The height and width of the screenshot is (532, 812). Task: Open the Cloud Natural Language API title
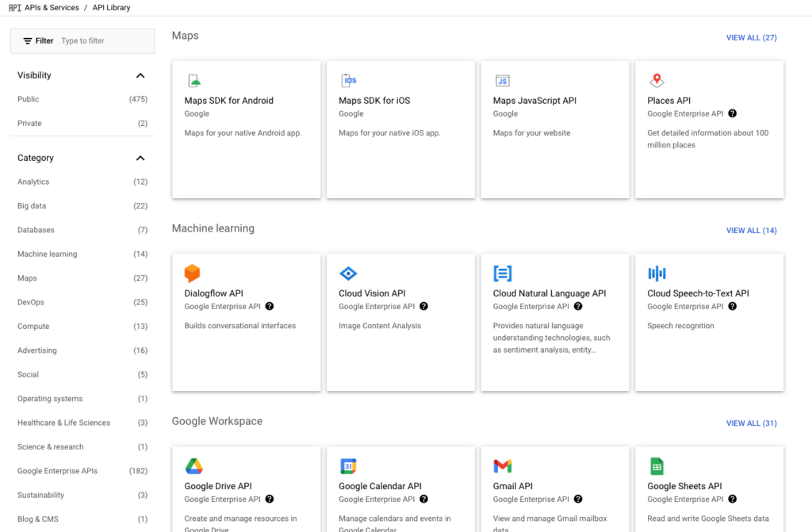[x=550, y=293]
